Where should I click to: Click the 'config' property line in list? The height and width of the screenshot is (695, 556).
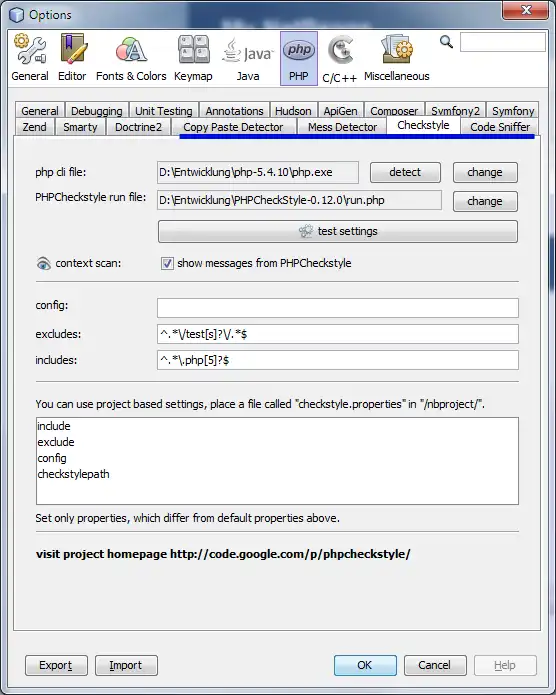pos(52,458)
